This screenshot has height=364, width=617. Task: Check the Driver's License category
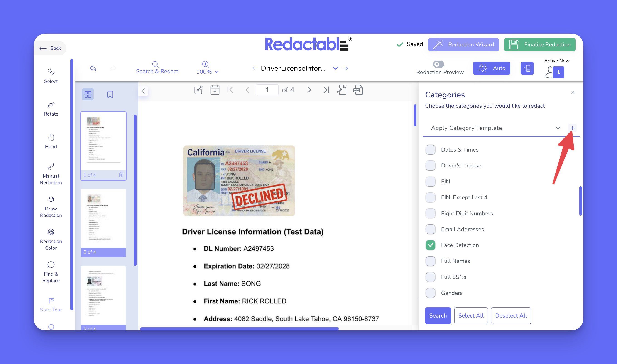coord(431,165)
